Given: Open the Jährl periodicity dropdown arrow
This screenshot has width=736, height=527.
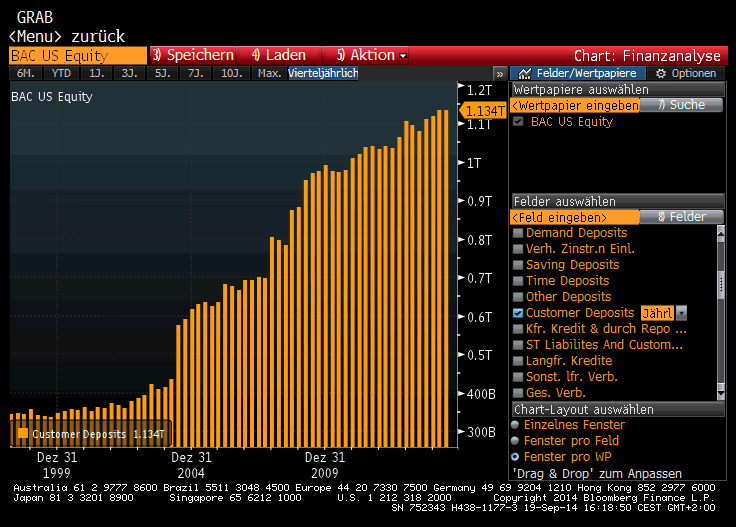Looking at the screenshot, I should 682,313.
